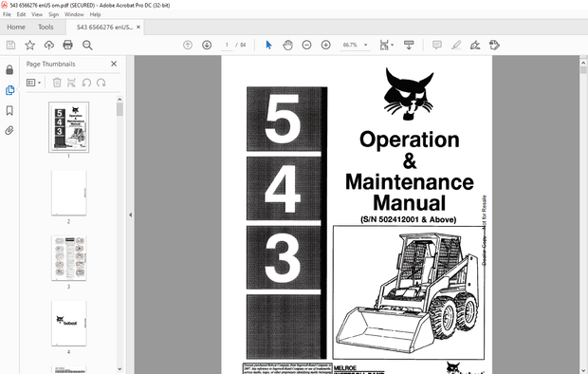Switch to the Home tab

pos(16,27)
